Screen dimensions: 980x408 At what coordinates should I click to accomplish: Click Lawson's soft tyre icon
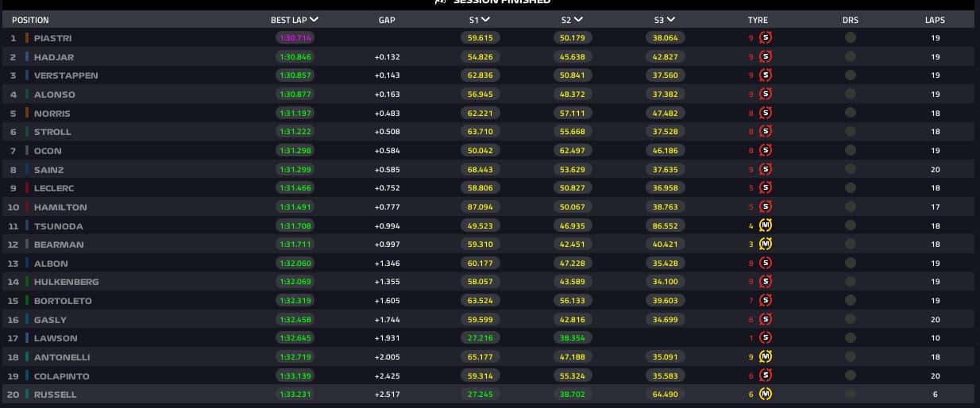coord(766,338)
